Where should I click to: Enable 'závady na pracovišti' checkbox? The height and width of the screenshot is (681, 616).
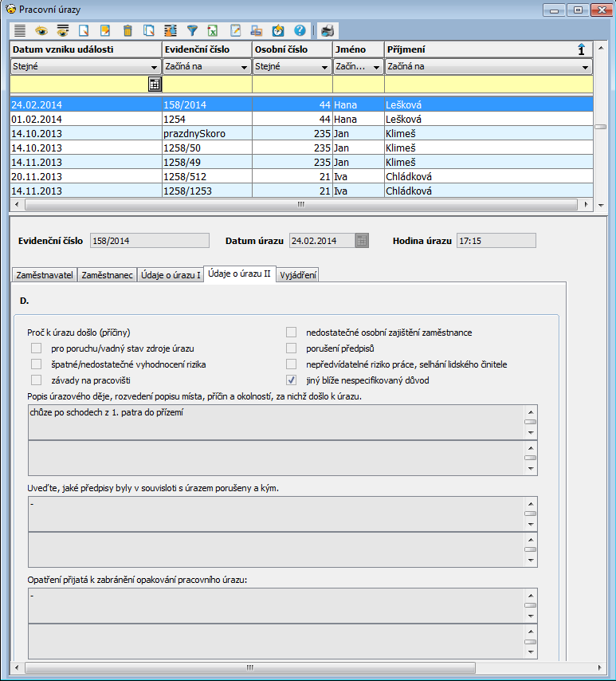pos(36,380)
